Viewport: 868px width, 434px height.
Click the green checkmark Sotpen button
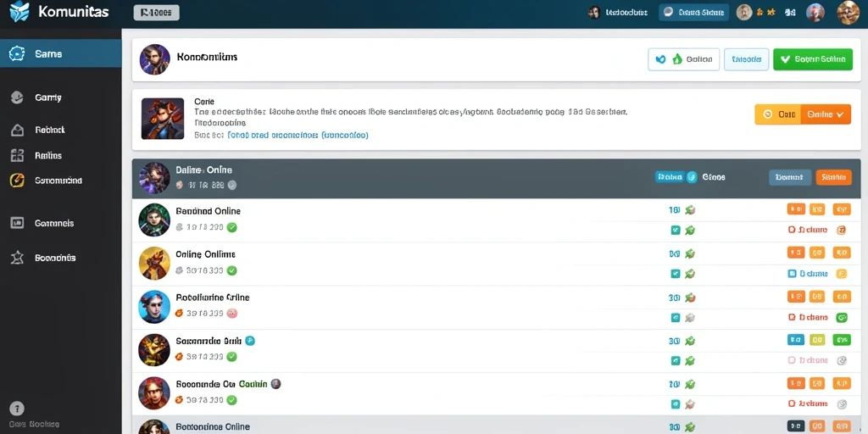(x=813, y=59)
